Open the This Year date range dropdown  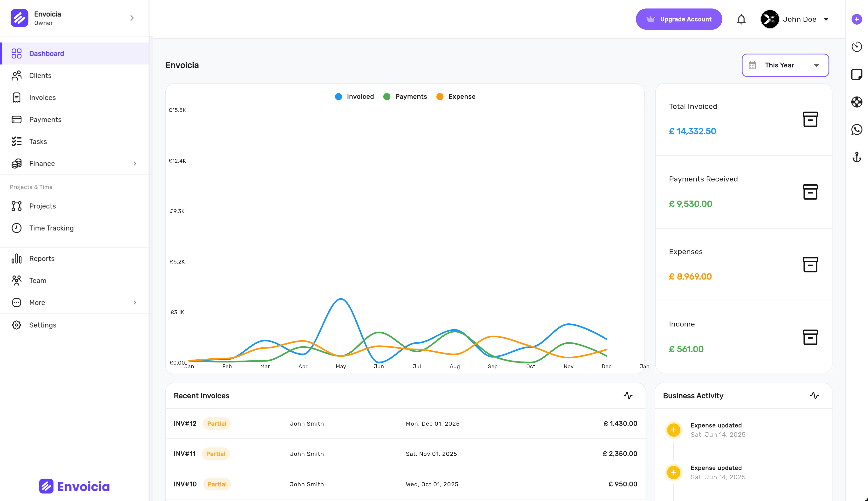pos(785,65)
